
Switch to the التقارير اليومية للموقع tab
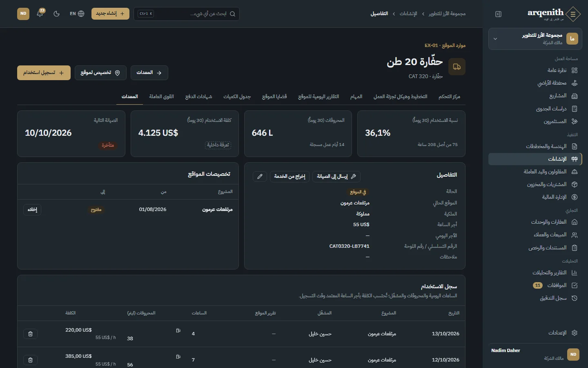click(318, 97)
